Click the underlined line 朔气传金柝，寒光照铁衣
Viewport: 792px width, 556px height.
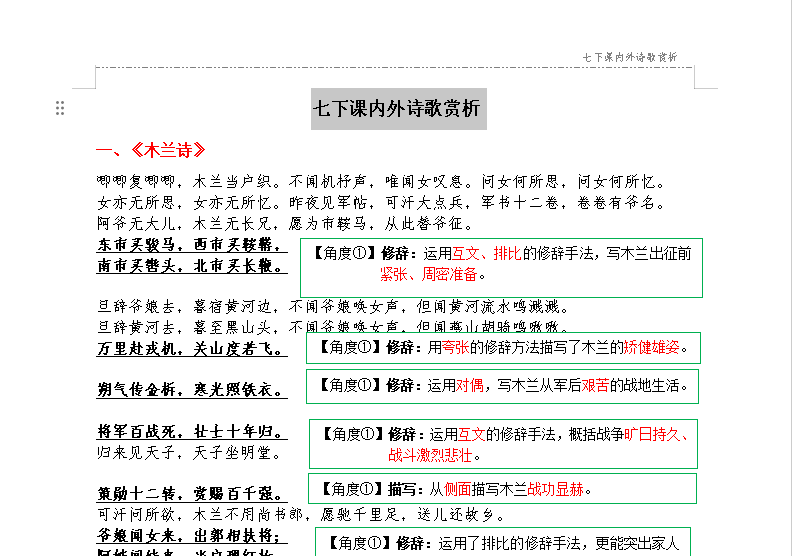(x=192, y=390)
